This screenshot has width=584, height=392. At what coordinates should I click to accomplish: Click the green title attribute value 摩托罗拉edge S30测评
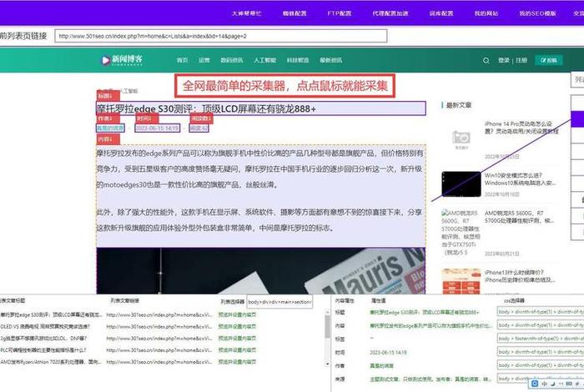[x=424, y=312]
